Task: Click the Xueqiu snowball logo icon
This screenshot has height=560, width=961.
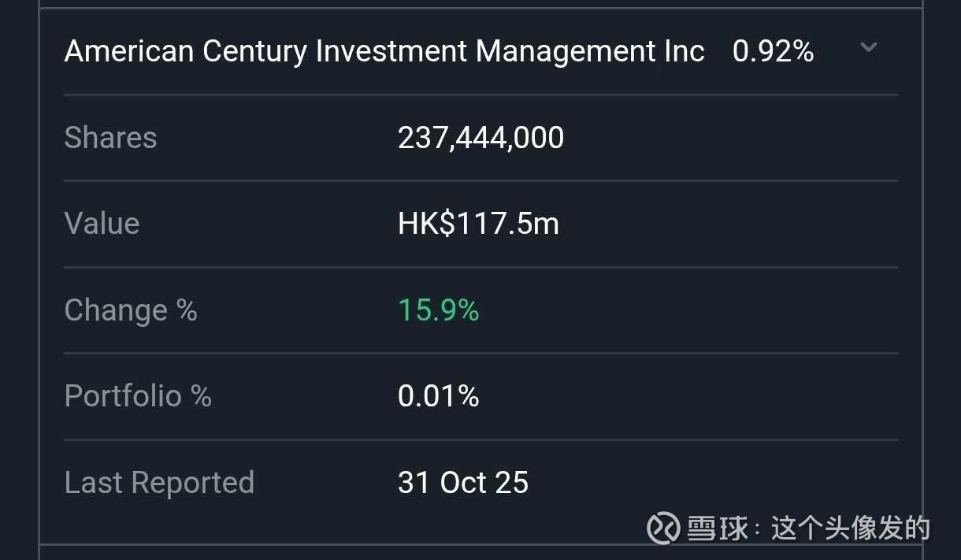Action: tap(663, 528)
